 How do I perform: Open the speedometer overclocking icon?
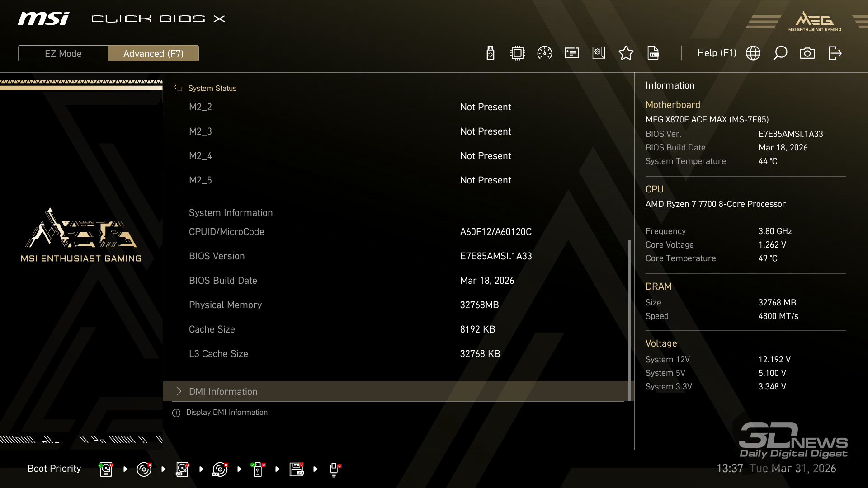[545, 53]
